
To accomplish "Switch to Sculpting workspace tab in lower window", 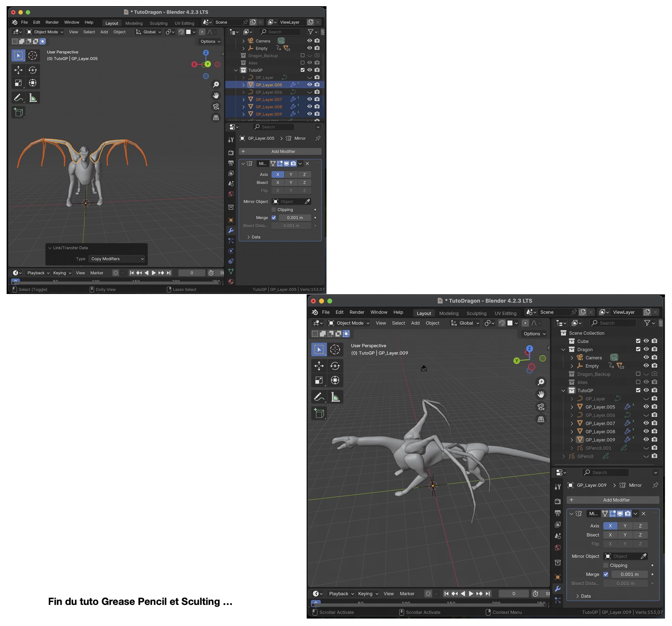I will [x=476, y=313].
